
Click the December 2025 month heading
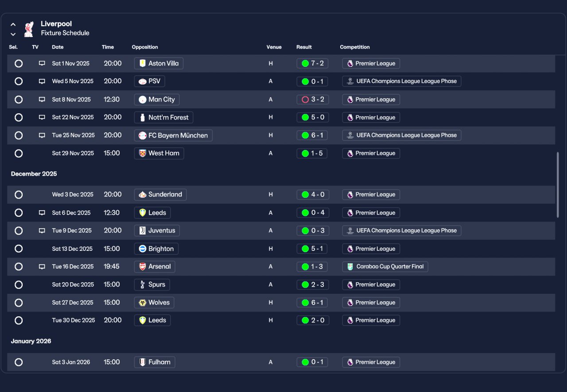tap(34, 174)
